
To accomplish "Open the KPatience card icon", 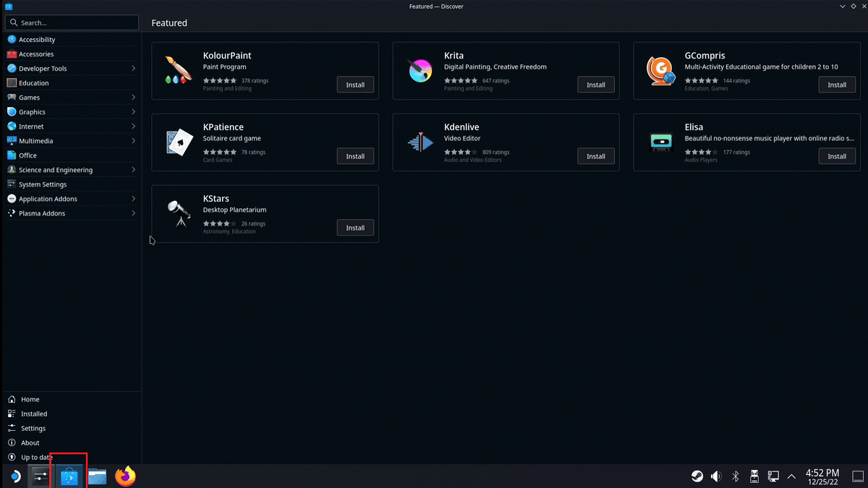I will coord(178,142).
